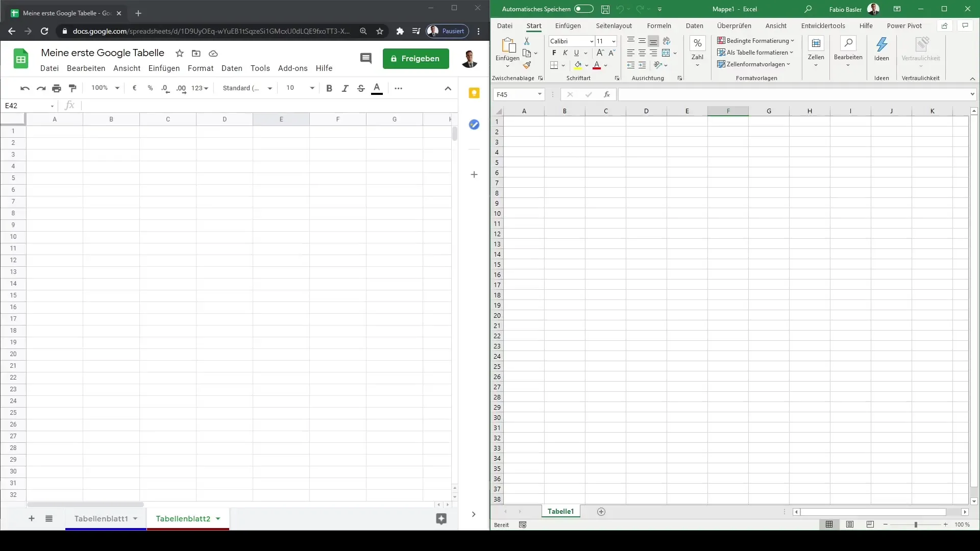Click Excel yellow fill color bucket
Image resolution: width=980 pixels, height=551 pixels.
click(578, 65)
